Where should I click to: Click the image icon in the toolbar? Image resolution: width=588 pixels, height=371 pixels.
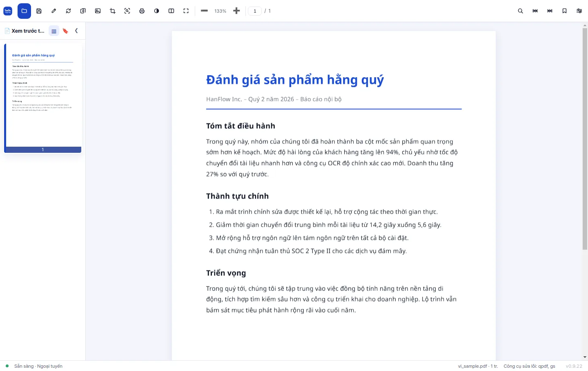pos(98,11)
